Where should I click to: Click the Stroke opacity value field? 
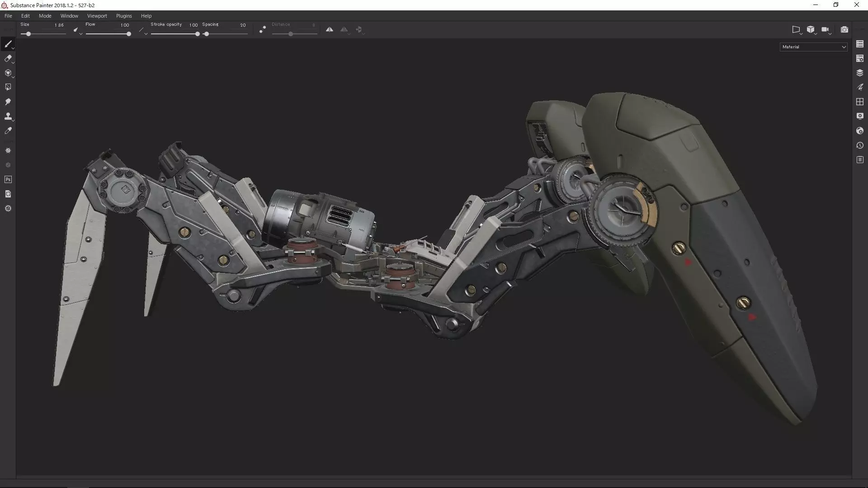click(x=193, y=25)
